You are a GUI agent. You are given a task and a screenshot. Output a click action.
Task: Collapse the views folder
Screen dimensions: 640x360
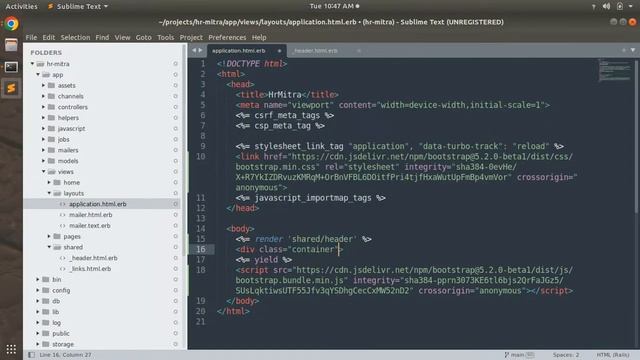[x=43, y=171]
